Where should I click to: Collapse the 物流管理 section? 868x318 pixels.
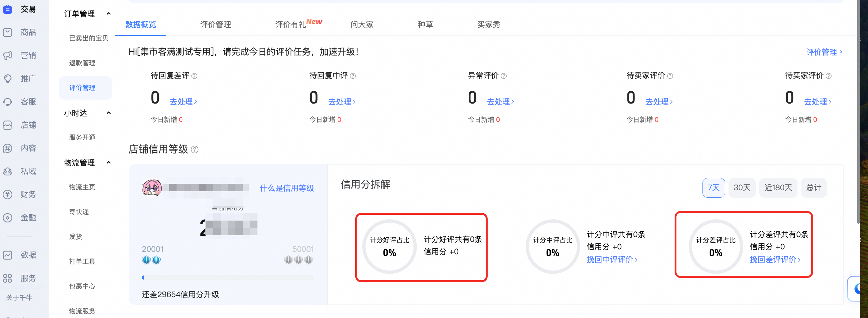[x=108, y=163]
